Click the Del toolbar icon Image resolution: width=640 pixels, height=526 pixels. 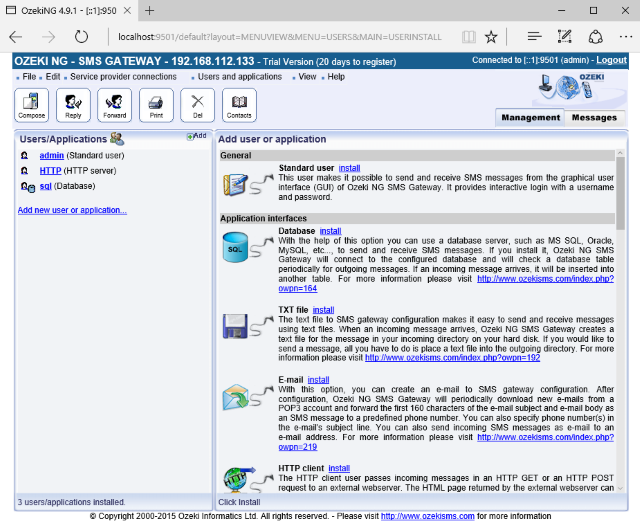198,105
